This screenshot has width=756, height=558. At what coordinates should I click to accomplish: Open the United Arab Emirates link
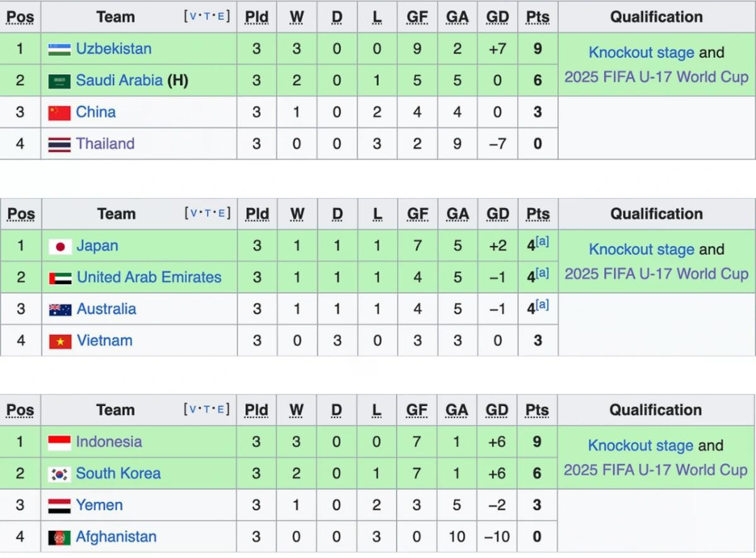pyautogui.click(x=149, y=277)
